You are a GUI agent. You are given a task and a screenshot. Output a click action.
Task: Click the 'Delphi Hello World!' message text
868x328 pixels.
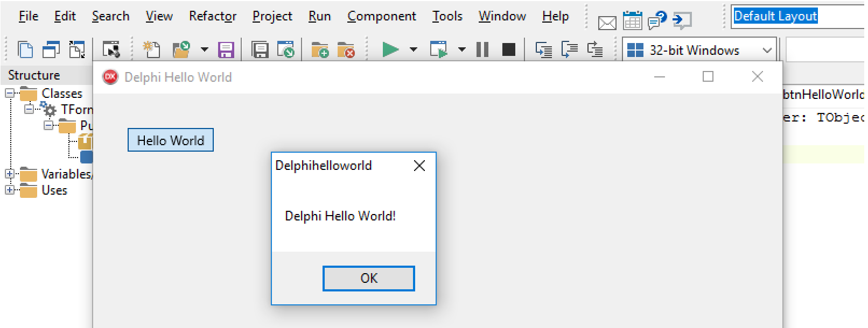coord(340,216)
